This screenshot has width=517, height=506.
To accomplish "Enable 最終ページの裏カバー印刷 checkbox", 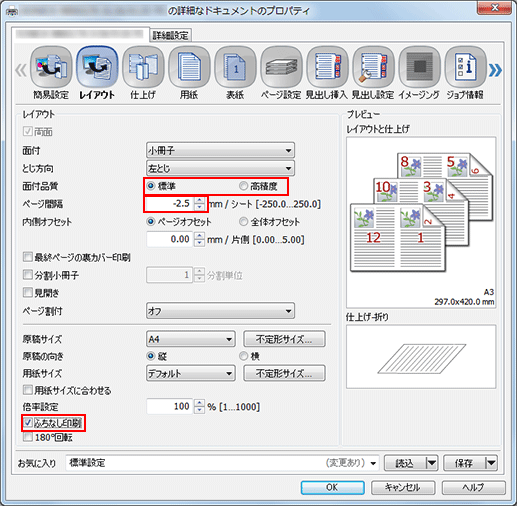I will click(x=27, y=257).
